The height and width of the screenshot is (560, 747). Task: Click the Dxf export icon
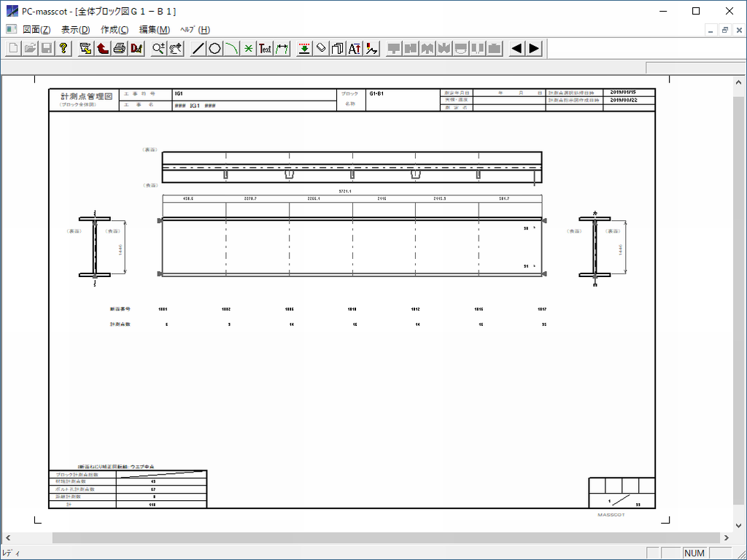pos(136,49)
